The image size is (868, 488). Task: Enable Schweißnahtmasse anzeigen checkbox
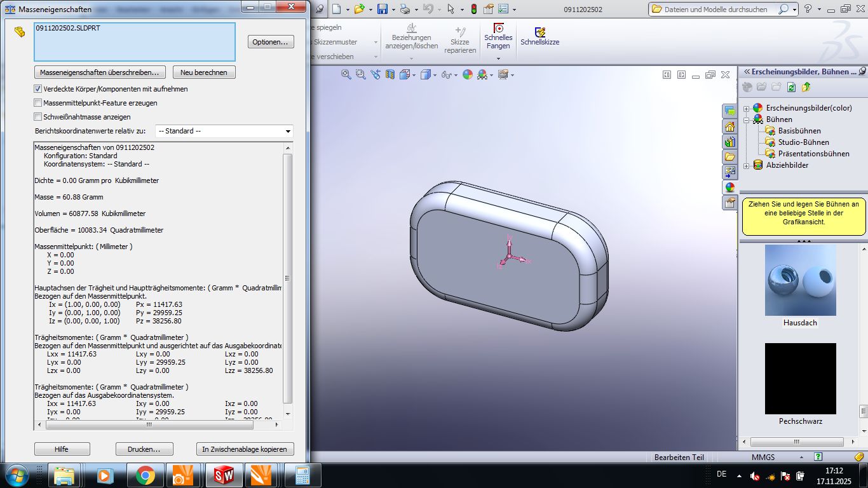(x=37, y=117)
